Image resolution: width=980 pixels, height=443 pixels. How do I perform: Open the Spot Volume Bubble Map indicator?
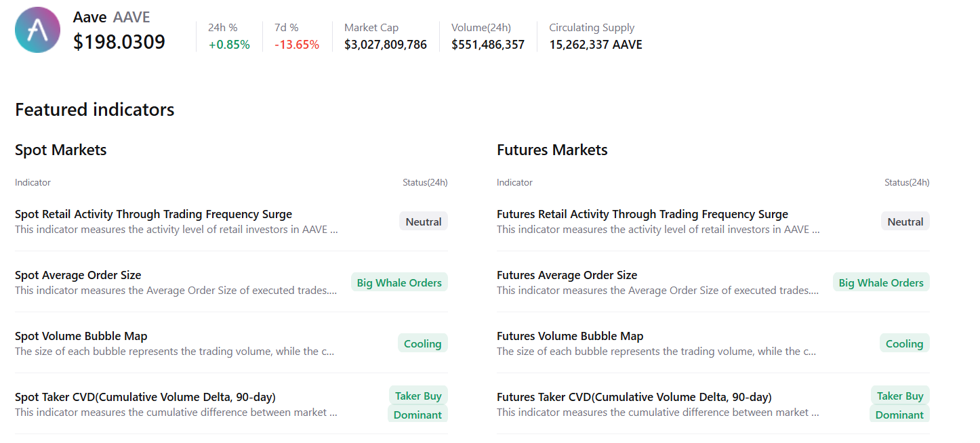click(x=81, y=335)
